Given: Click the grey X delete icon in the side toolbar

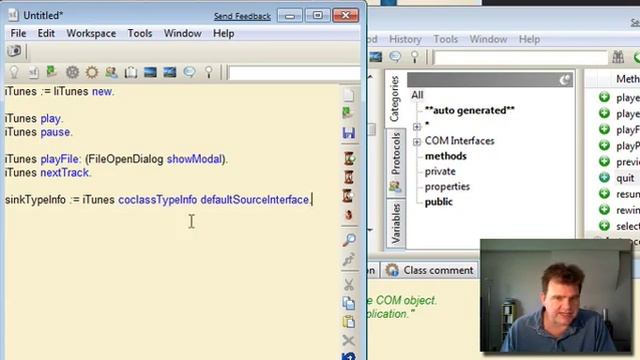Looking at the screenshot, I should click(349, 340).
